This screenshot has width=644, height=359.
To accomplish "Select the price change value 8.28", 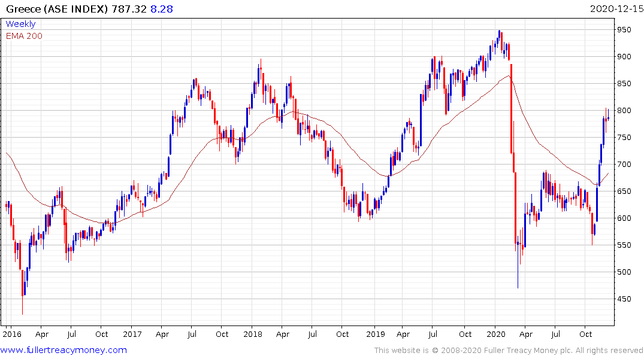I will tap(161, 9).
